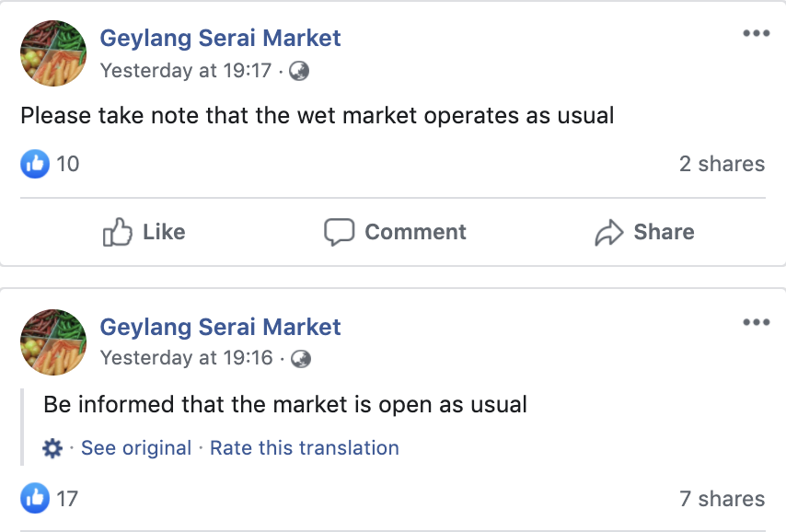View reactions via first post's blue like icon
Viewport: 786px width, 532px height.
[34, 165]
